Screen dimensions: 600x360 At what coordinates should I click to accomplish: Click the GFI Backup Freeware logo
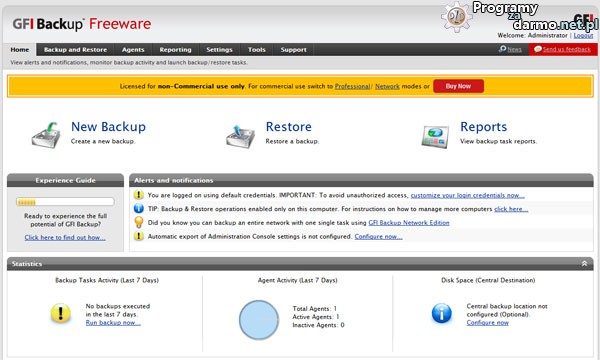(x=82, y=24)
